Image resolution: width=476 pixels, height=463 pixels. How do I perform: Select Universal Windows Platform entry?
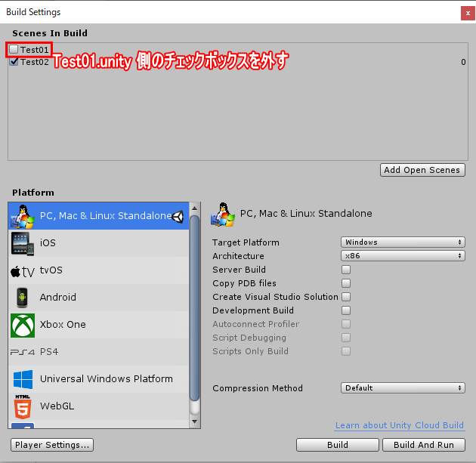click(x=99, y=379)
